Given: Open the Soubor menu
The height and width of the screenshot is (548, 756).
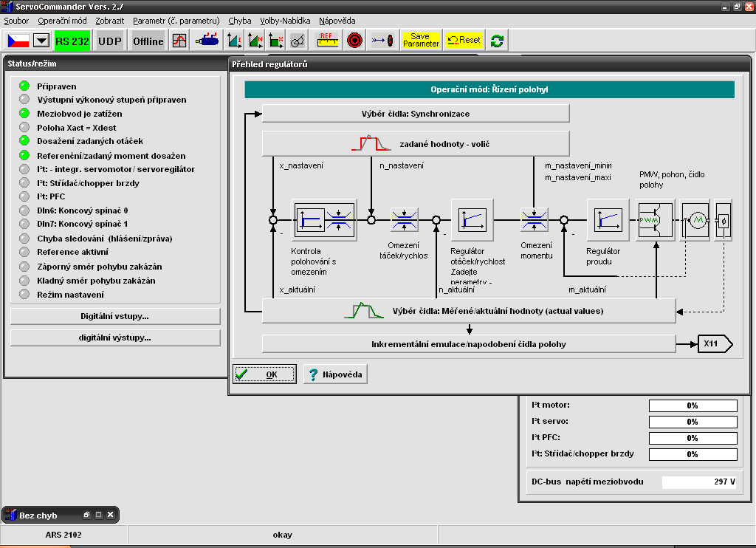Looking at the screenshot, I should point(16,21).
